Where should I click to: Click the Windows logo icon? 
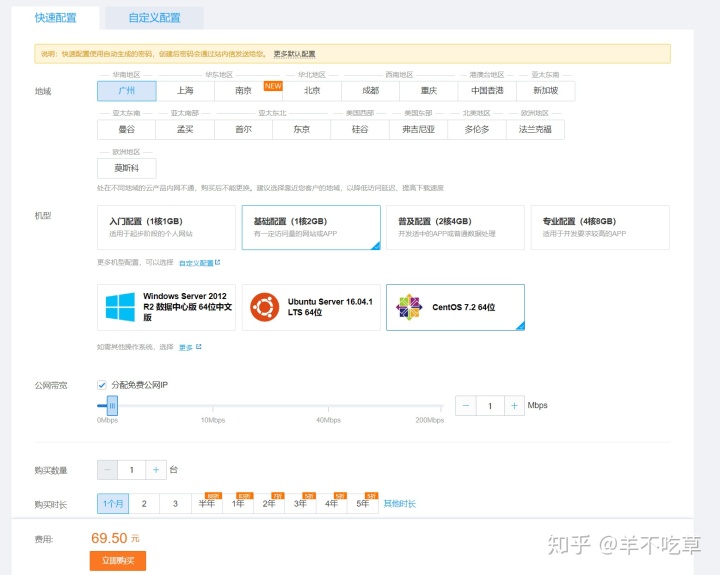[120, 307]
